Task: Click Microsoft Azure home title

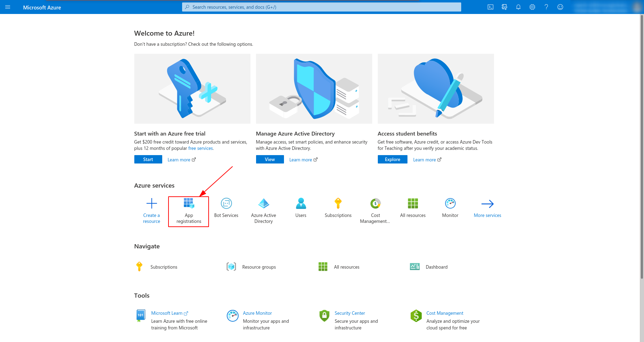Action: [x=42, y=7]
